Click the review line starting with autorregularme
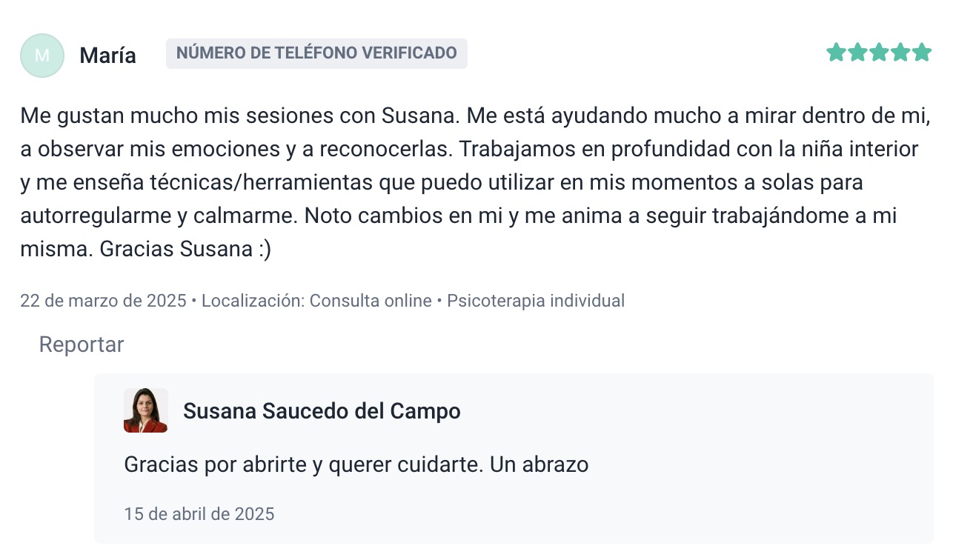 point(458,216)
